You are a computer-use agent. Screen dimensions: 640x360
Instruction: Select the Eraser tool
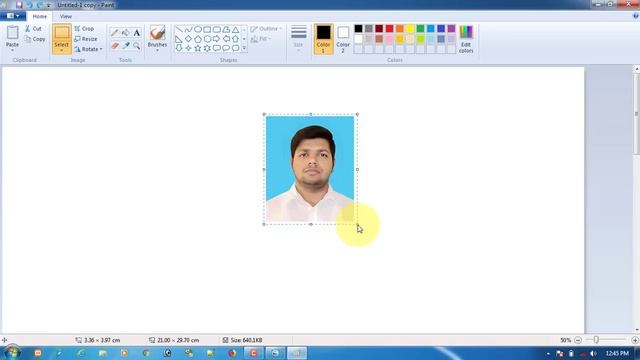(115, 46)
